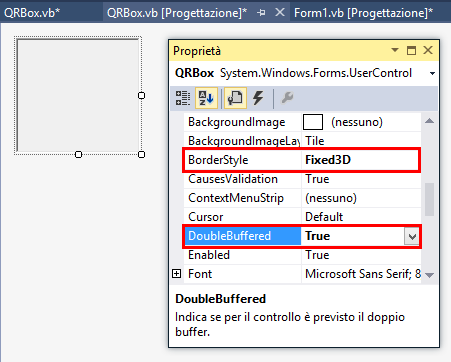
Task: Select the BorderStyle property row
Action: (x=302, y=160)
